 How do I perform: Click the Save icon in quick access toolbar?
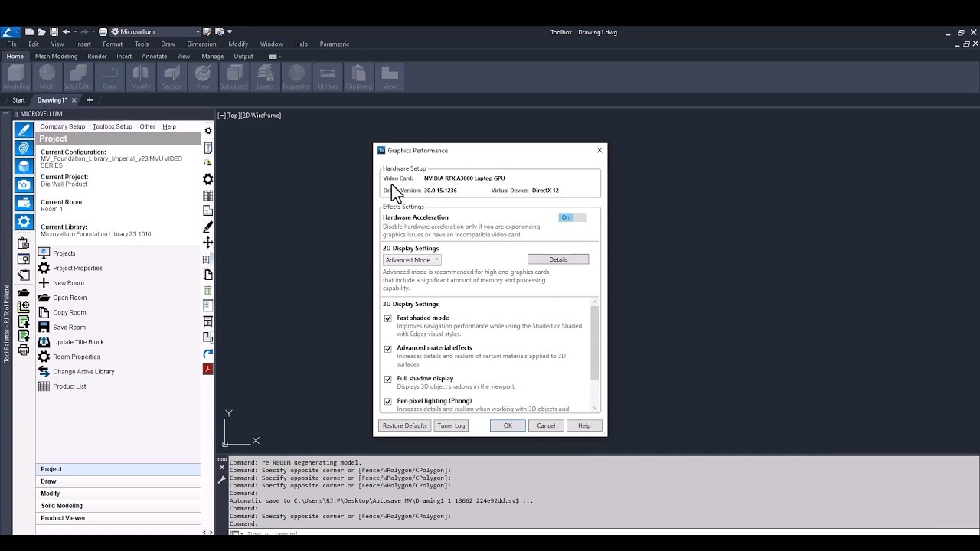coord(54,31)
